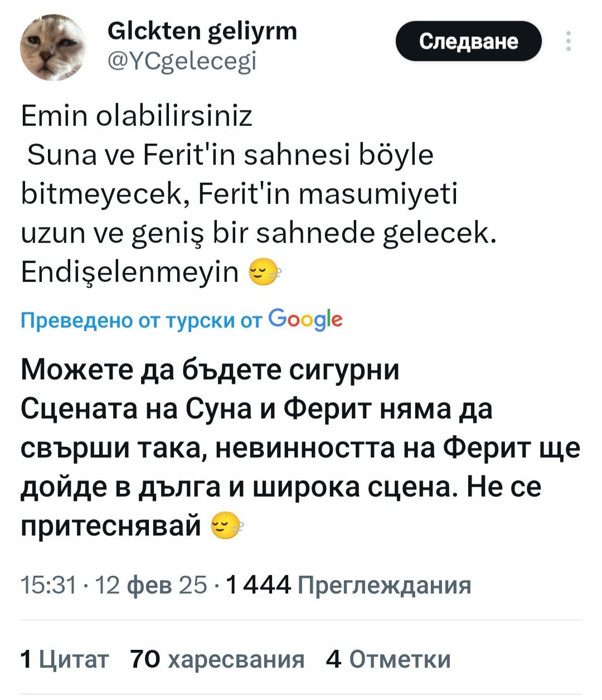Click the line Можете да бъдете сигурни
This screenshot has height=700, width=602.
click(210, 370)
